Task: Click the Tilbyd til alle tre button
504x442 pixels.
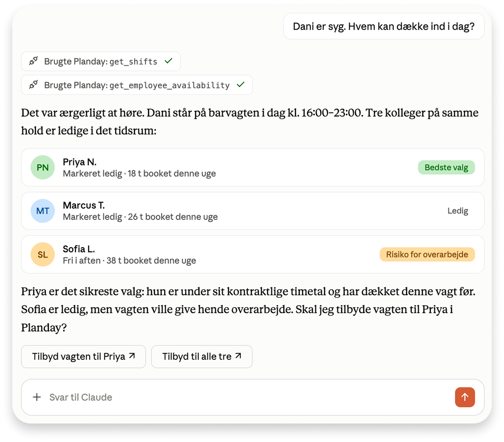Action: (202, 357)
